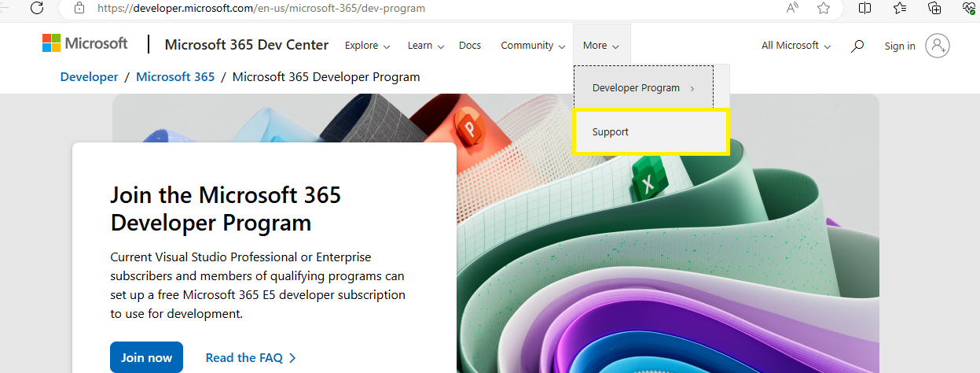This screenshot has width=980, height=373.
Task: Go to Developer breadcrumb link
Action: point(90,76)
